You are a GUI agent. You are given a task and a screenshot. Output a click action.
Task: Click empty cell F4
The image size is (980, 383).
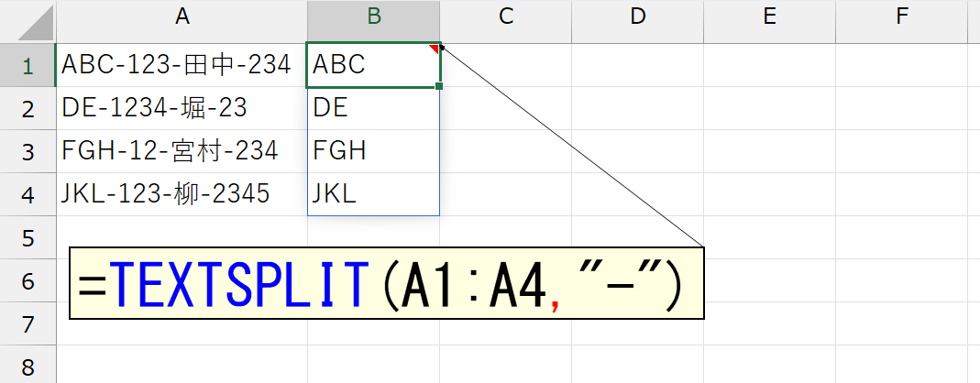(x=901, y=194)
